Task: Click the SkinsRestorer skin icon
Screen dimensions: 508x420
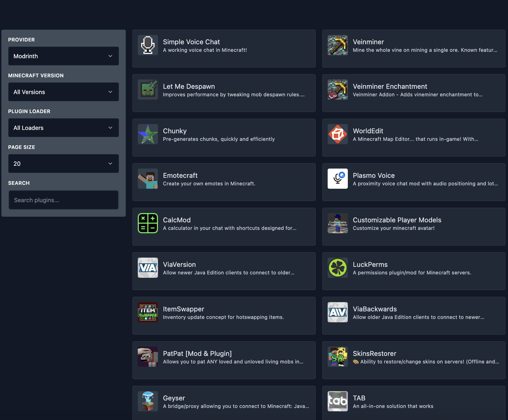Action: coord(337,357)
